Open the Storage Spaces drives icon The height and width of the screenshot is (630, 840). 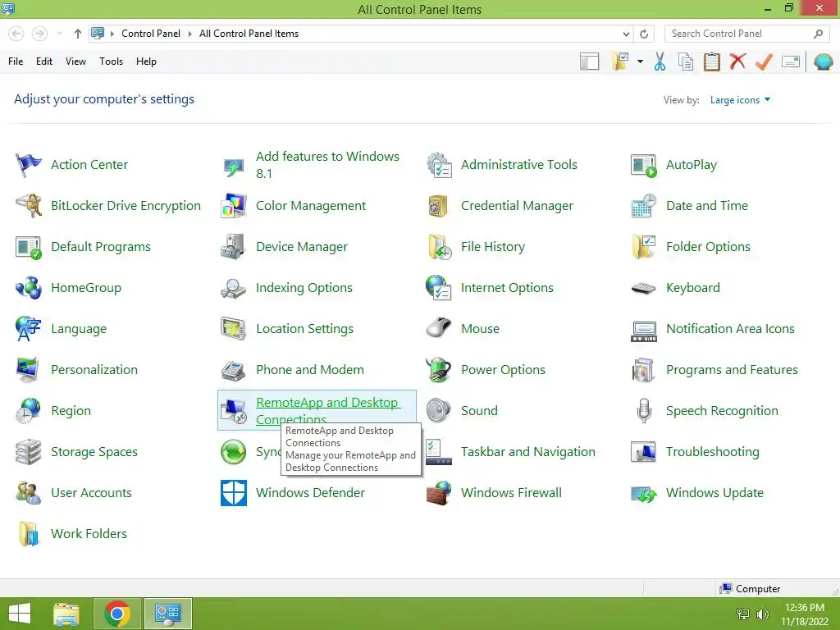(29, 452)
